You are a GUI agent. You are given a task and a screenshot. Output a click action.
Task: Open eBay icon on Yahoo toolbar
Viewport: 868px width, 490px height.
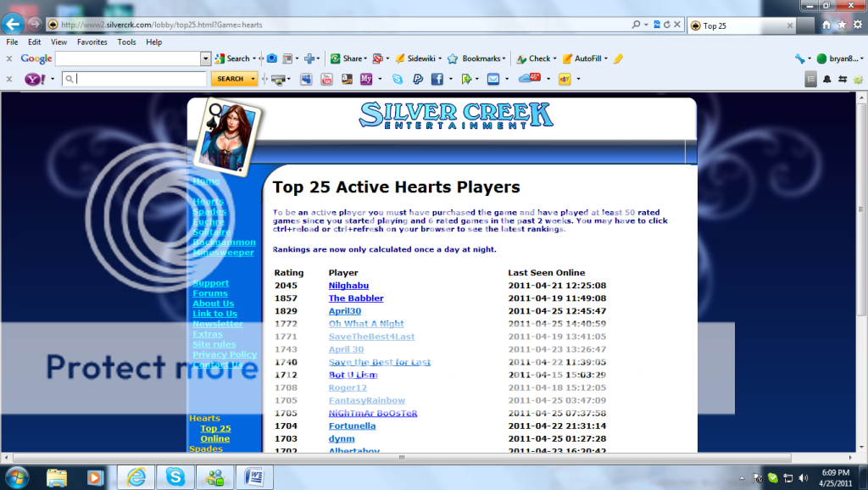[565, 79]
